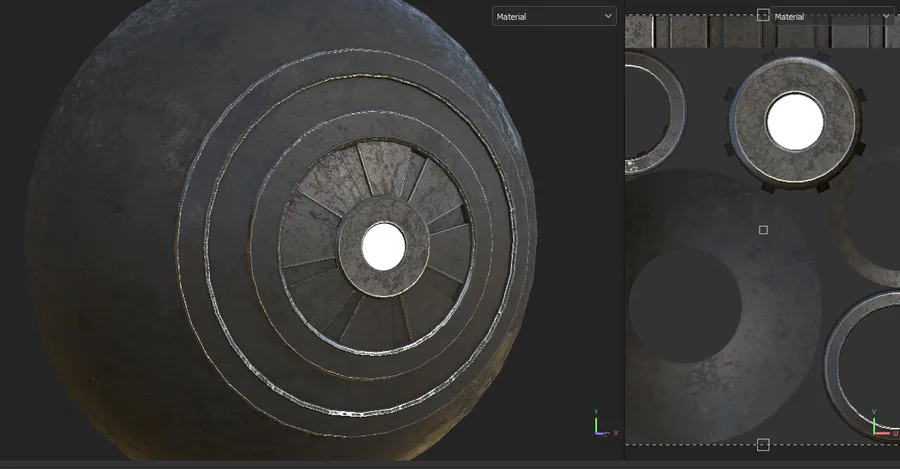
Task: Click the white center hole on the 3D sphere
Action: (383, 247)
